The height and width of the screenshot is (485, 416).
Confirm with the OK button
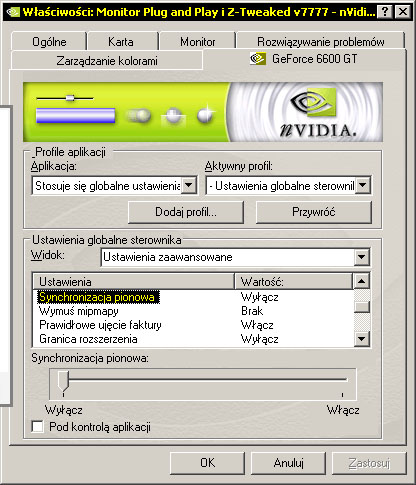point(207,463)
